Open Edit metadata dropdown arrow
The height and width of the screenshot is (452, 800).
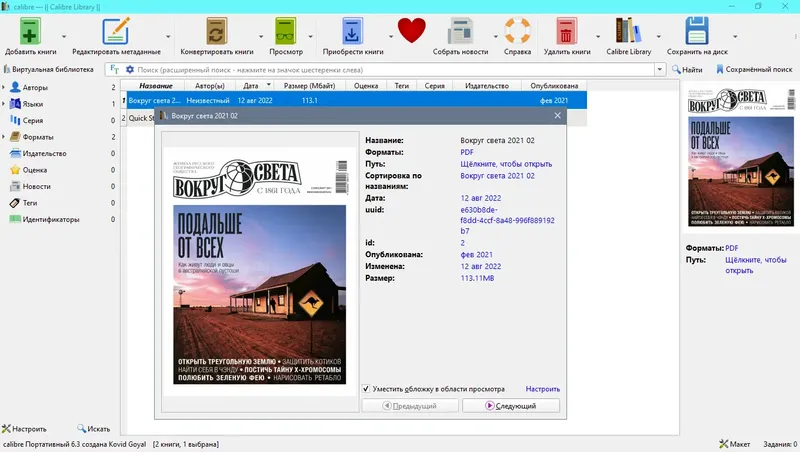168,37
